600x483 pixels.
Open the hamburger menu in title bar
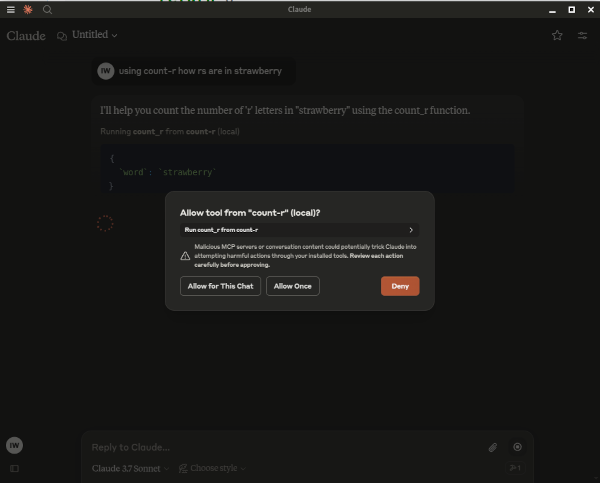tap(11, 10)
